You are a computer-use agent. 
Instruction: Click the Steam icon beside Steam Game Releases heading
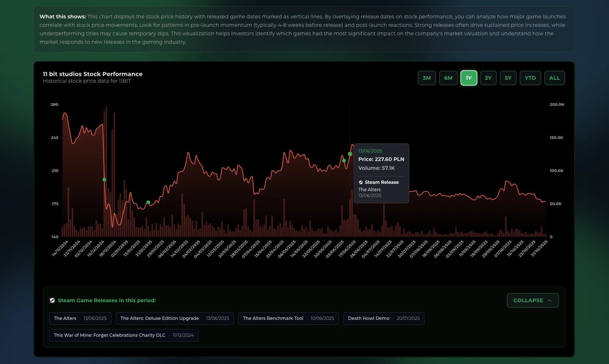coord(52,300)
